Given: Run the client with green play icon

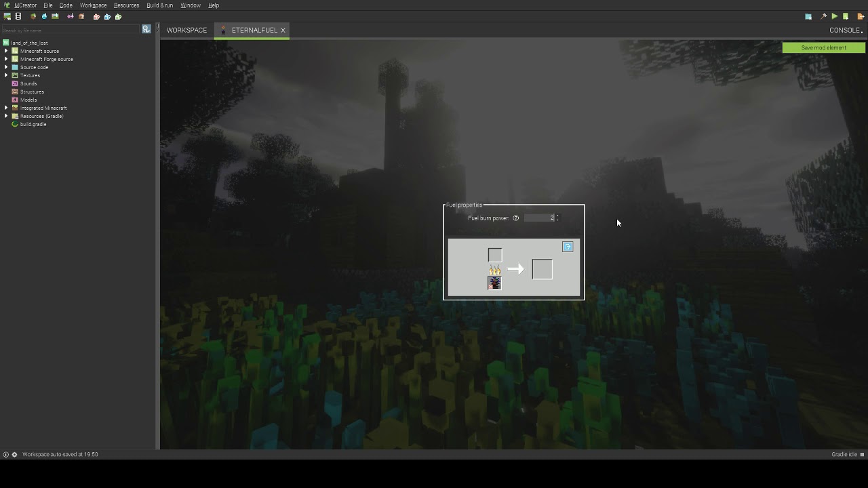Looking at the screenshot, I should coord(835,16).
